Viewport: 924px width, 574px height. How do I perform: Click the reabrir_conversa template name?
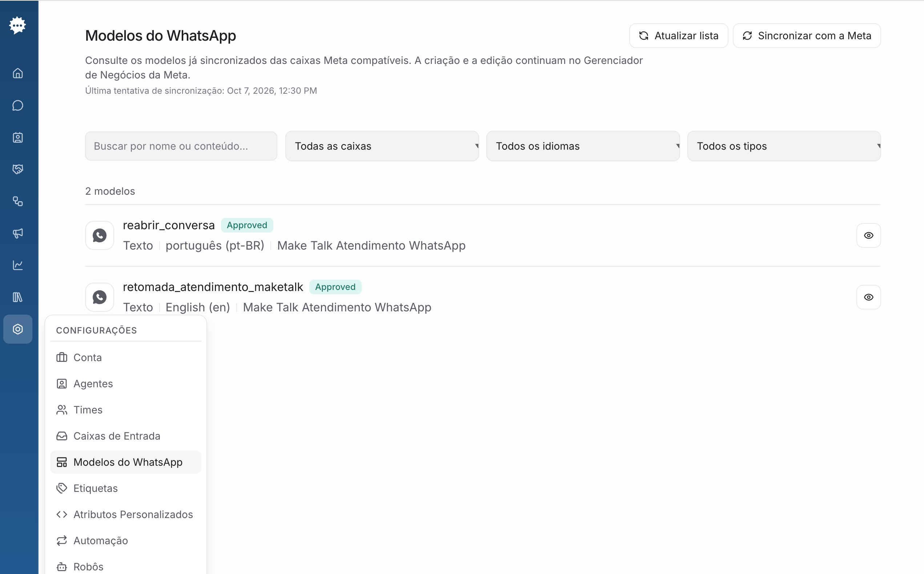click(169, 225)
